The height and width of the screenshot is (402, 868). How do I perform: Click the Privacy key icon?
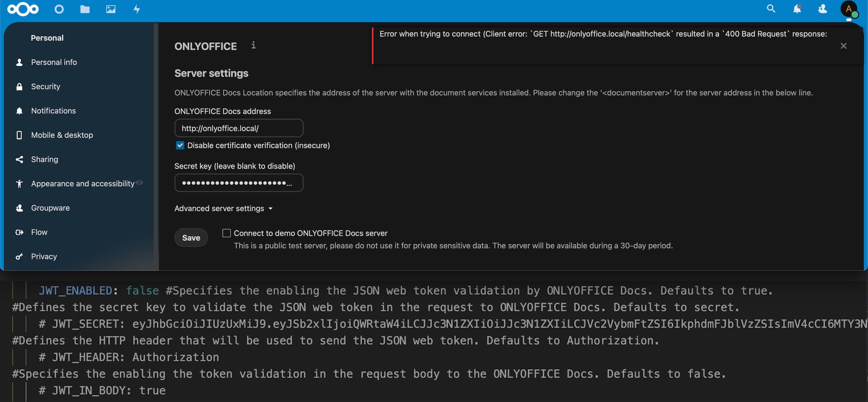(x=19, y=257)
